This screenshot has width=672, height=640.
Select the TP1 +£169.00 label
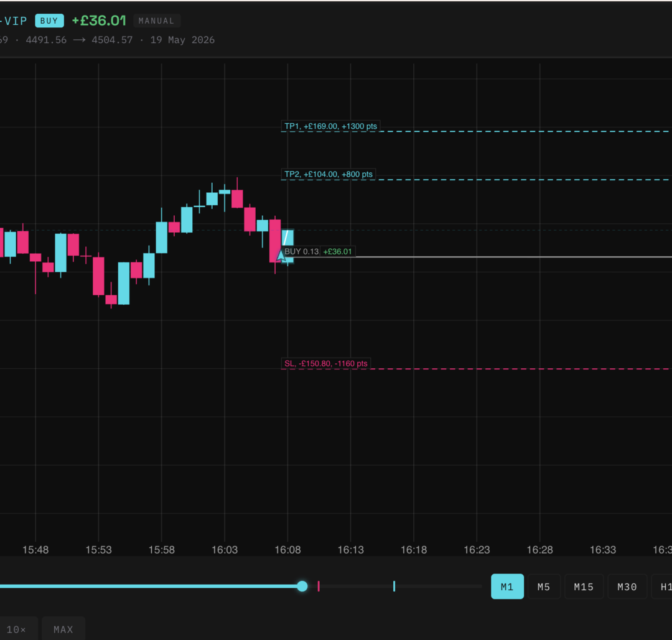pos(330,126)
